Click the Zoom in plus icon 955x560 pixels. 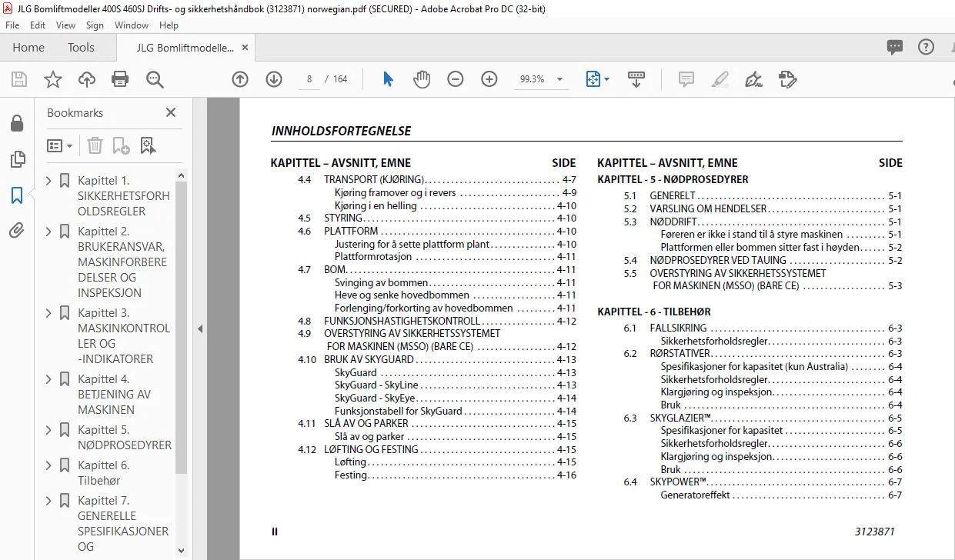(x=489, y=79)
